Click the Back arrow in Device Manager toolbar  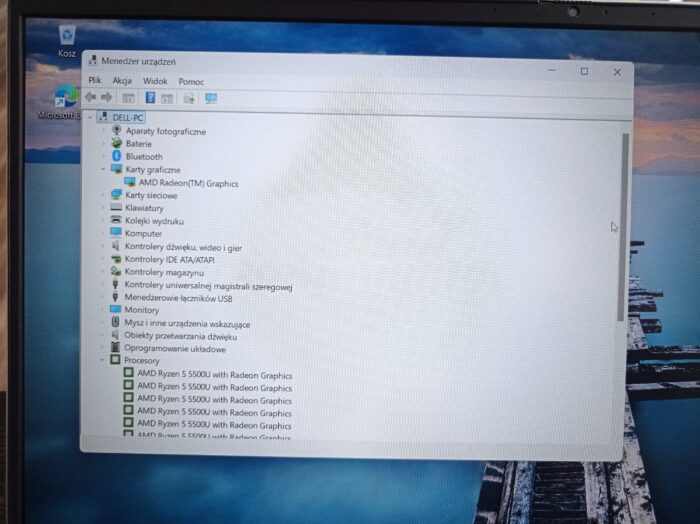click(x=91, y=97)
